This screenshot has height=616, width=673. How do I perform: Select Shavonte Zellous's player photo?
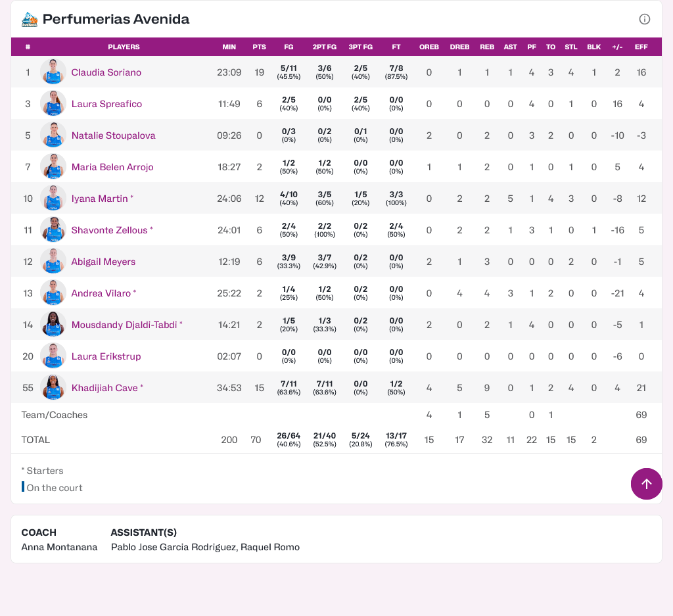(x=53, y=230)
